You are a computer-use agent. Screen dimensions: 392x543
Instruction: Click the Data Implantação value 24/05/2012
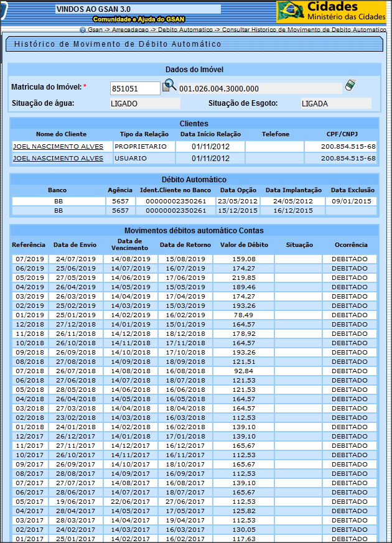tap(293, 201)
